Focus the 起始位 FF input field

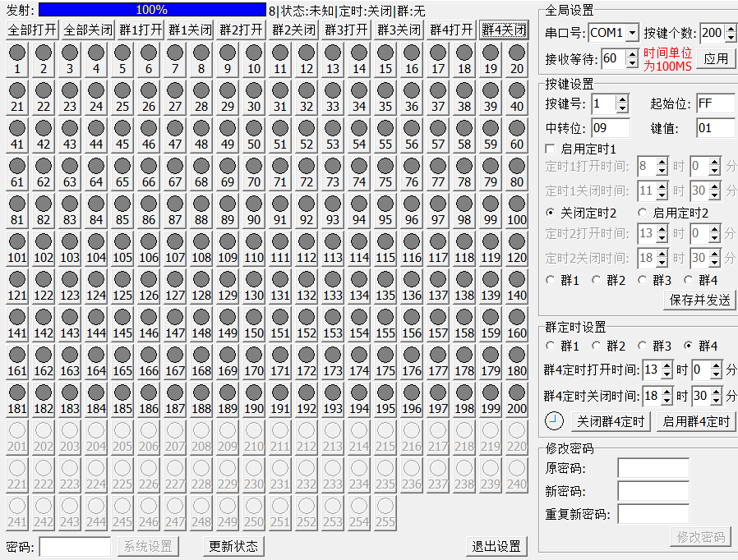coord(716,103)
